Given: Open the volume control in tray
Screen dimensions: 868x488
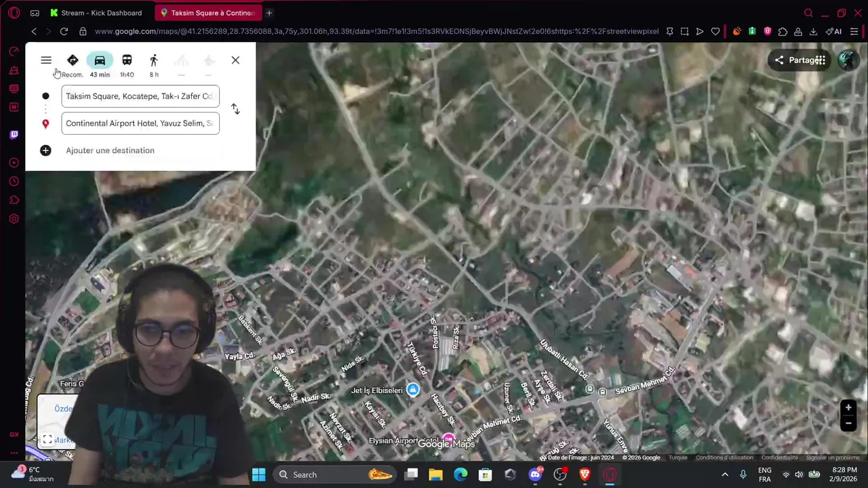Looking at the screenshot, I should pos(799,474).
